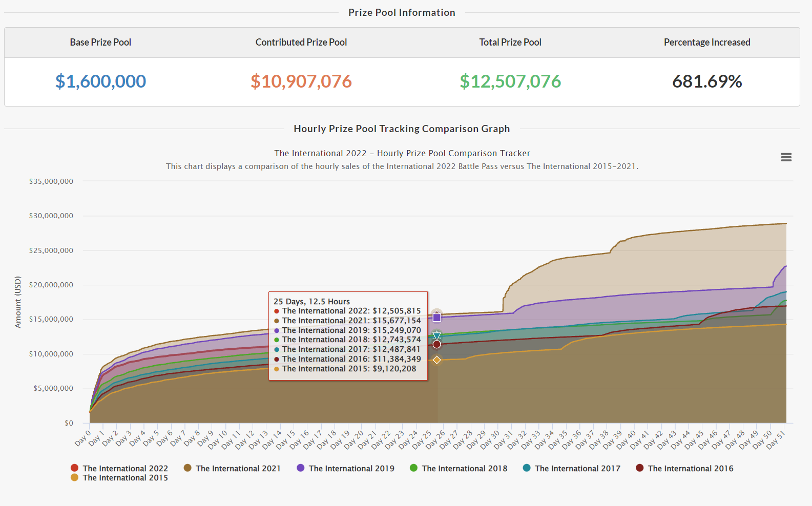Click the Day 40 x-axis label
The width and height of the screenshot is (812, 506).
tap(626, 440)
